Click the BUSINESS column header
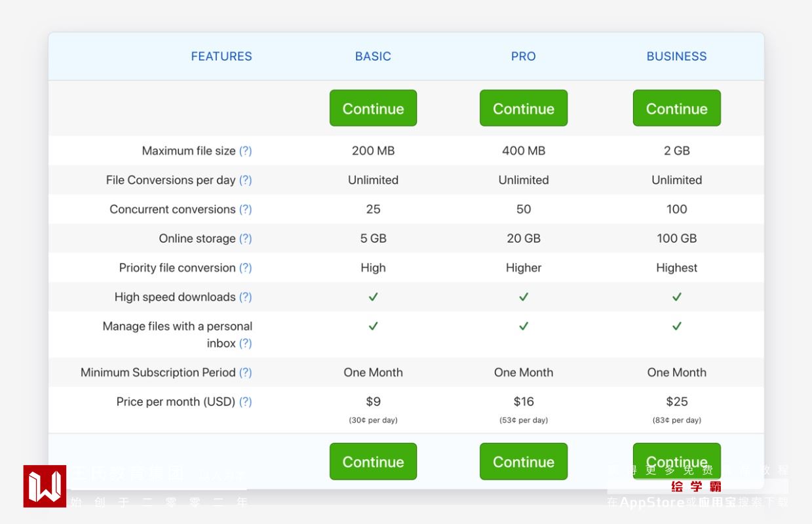The image size is (812, 524). point(676,56)
